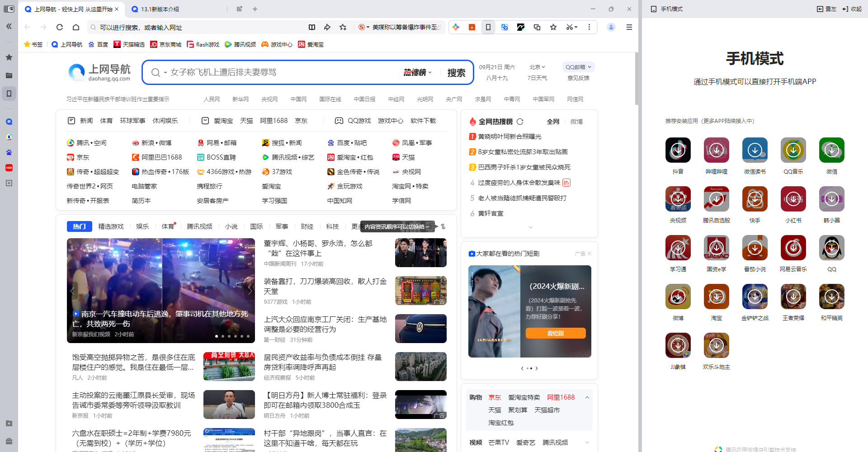Select the 精选游戏 tab
The width and height of the screenshot is (868, 452).
(111, 226)
